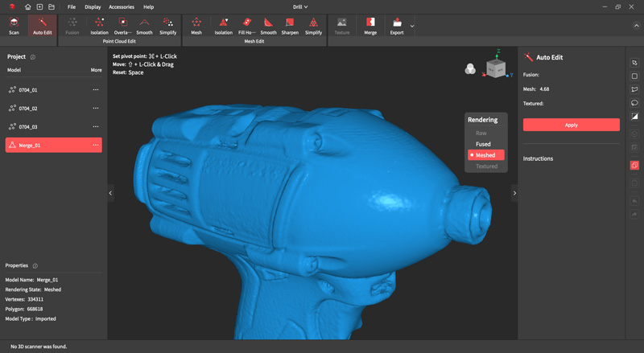Click the three-spheres color display icon

pyautogui.click(x=470, y=69)
